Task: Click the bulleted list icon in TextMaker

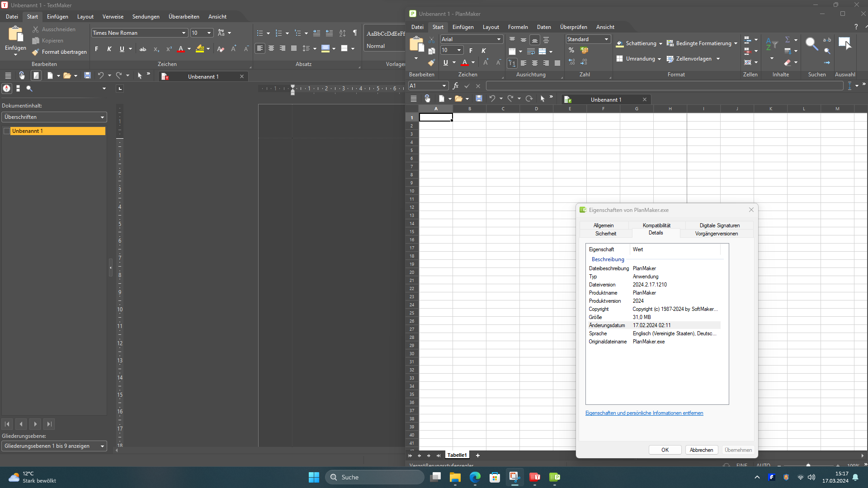Action: point(260,33)
